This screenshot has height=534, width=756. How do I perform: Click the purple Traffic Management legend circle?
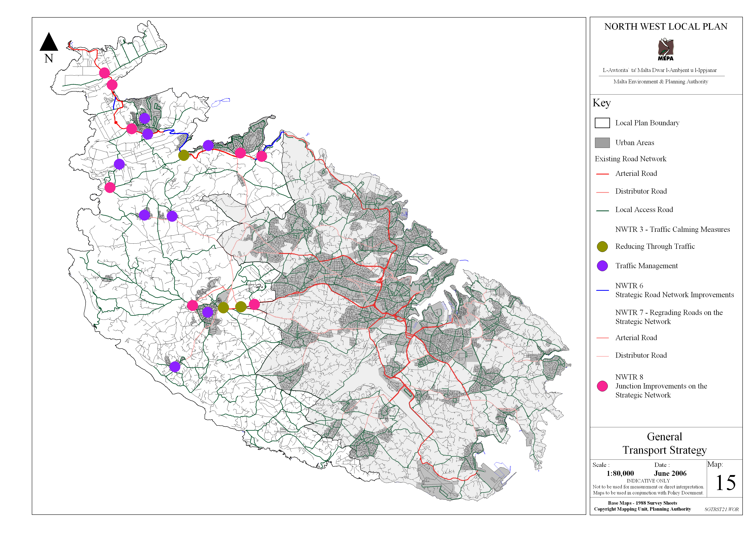pyautogui.click(x=602, y=266)
